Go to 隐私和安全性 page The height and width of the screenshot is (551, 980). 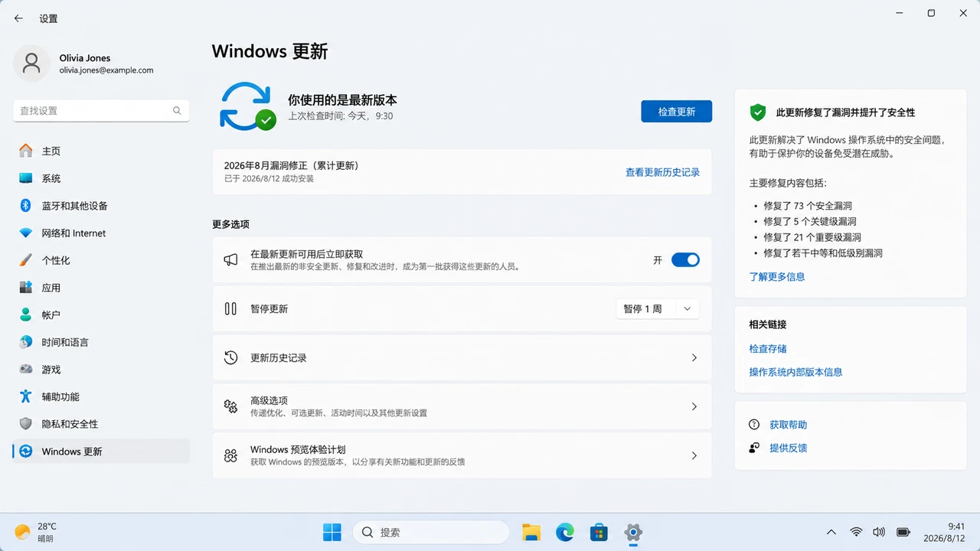click(x=101, y=424)
